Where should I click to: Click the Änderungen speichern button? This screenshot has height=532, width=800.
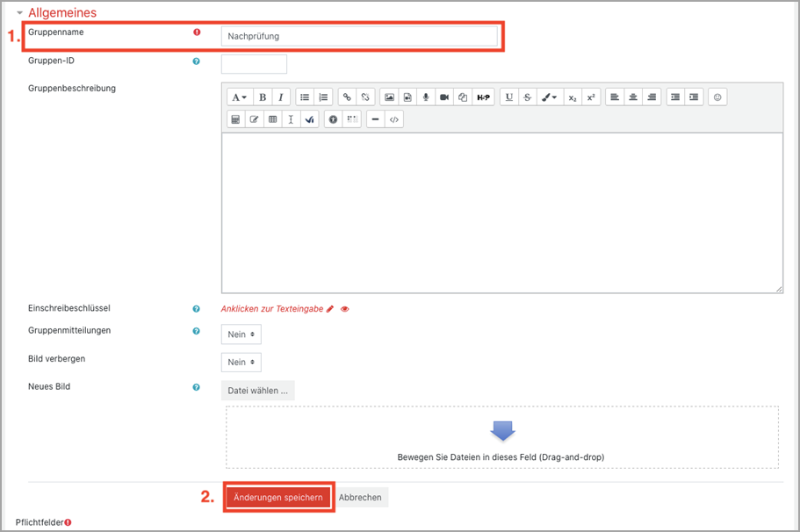pyautogui.click(x=278, y=498)
